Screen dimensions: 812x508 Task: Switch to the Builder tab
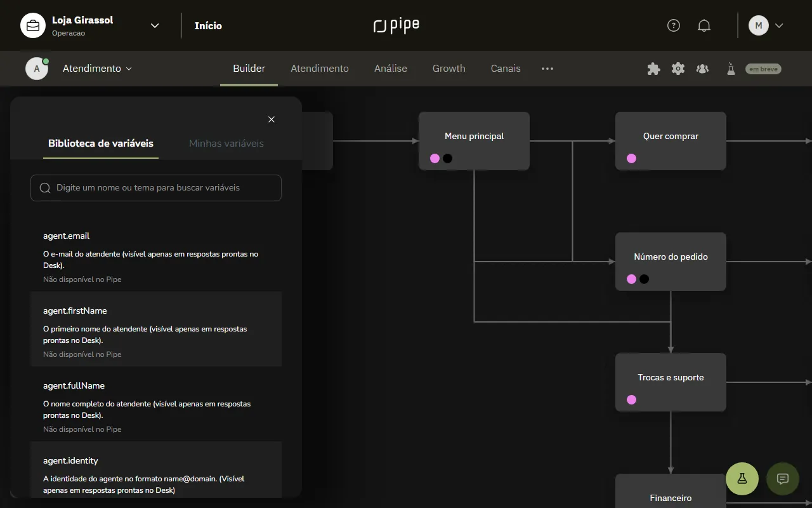tap(249, 69)
